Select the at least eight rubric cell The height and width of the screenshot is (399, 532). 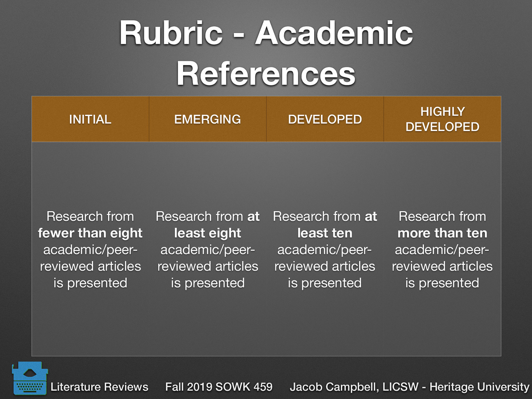[208, 249]
